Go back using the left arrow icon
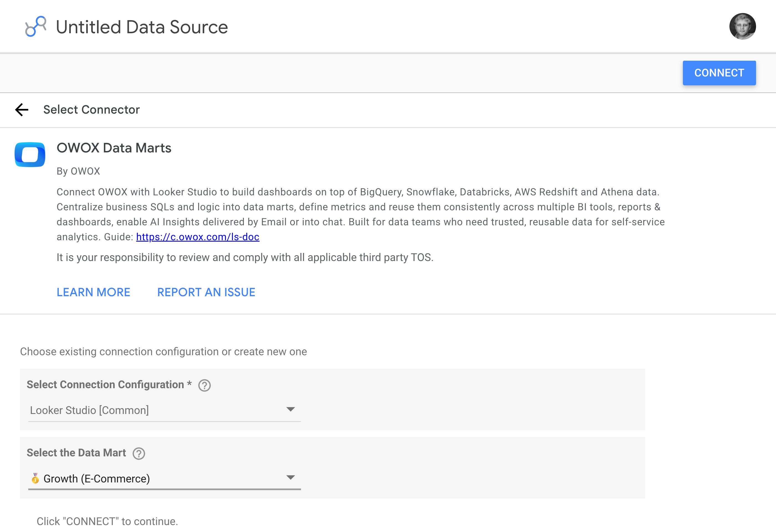The width and height of the screenshot is (776, 532). click(22, 109)
